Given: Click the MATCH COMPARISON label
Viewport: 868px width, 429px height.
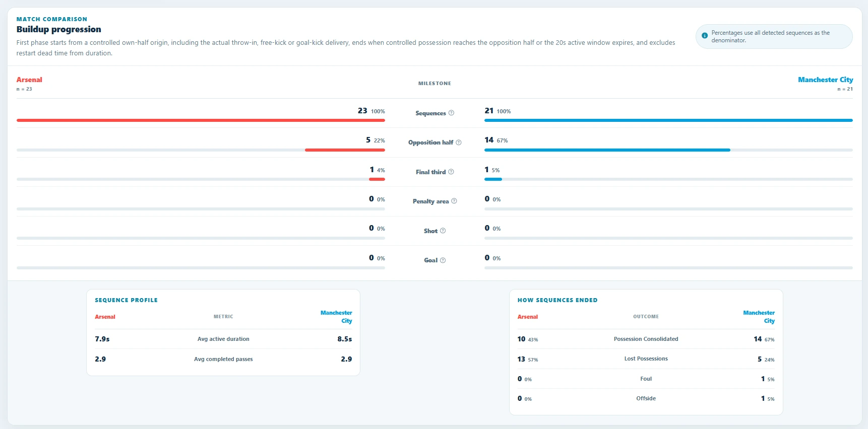Looking at the screenshot, I should pyautogui.click(x=52, y=19).
